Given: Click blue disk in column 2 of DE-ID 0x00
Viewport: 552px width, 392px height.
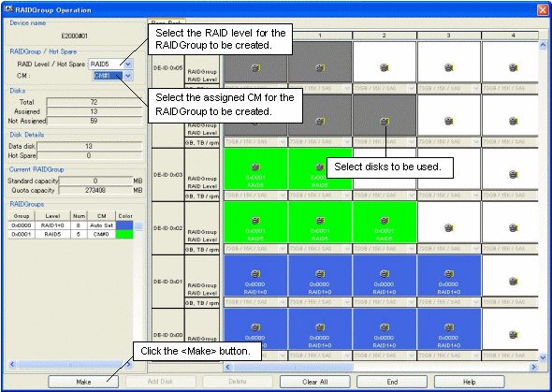Looking at the screenshot, I should click(x=385, y=329).
